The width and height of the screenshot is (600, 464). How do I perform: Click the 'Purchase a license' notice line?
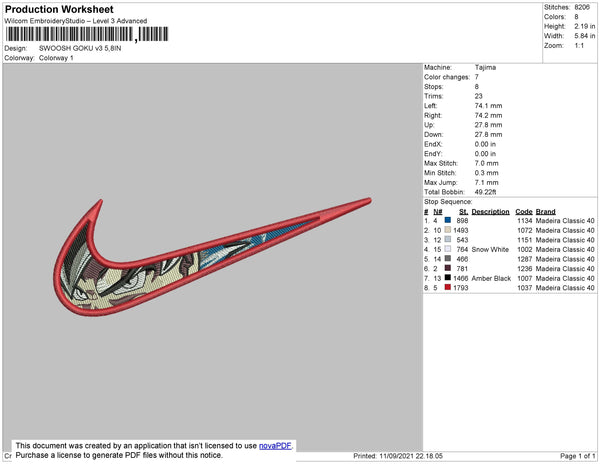click(119, 455)
